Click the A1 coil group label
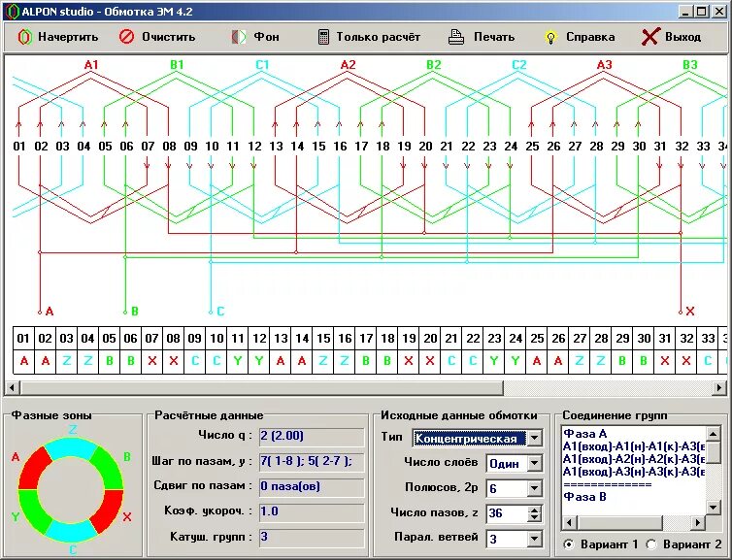This screenshot has height=560, width=732. pos(91,64)
